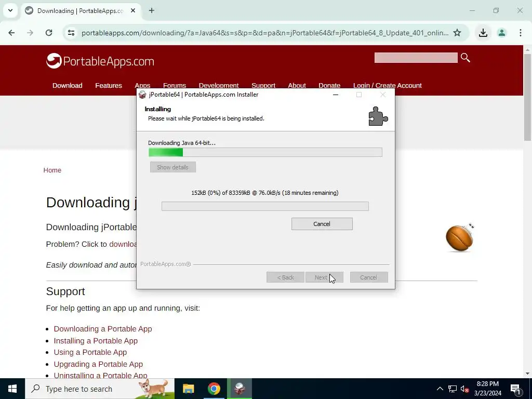
Task: Open the Forums menu item
Action: (x=175, y=85)
